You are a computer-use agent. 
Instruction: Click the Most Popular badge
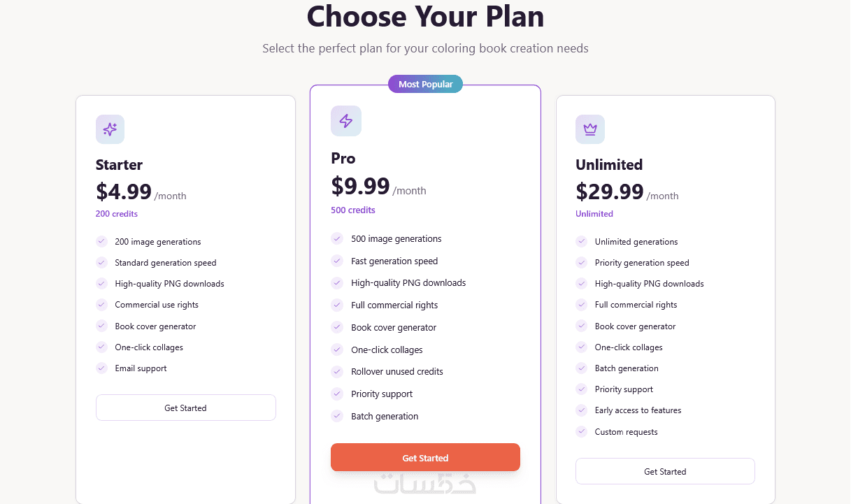point(425,84)
